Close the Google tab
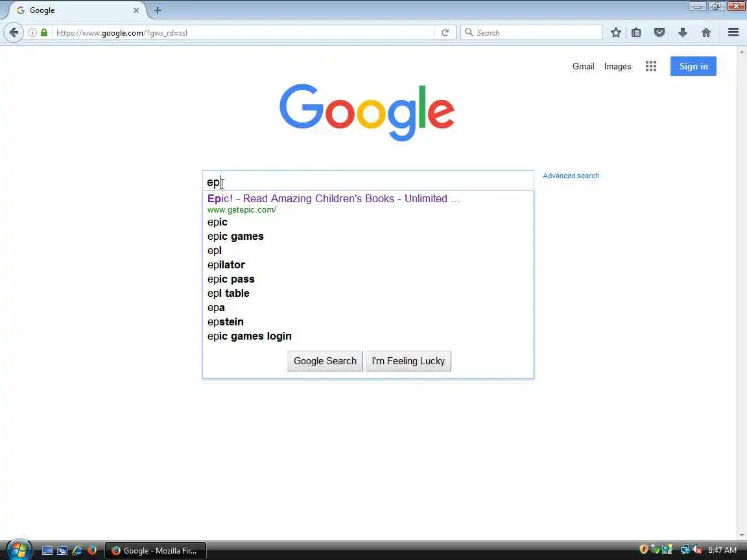This screenshot has width=747, height=560. [136, 10]
